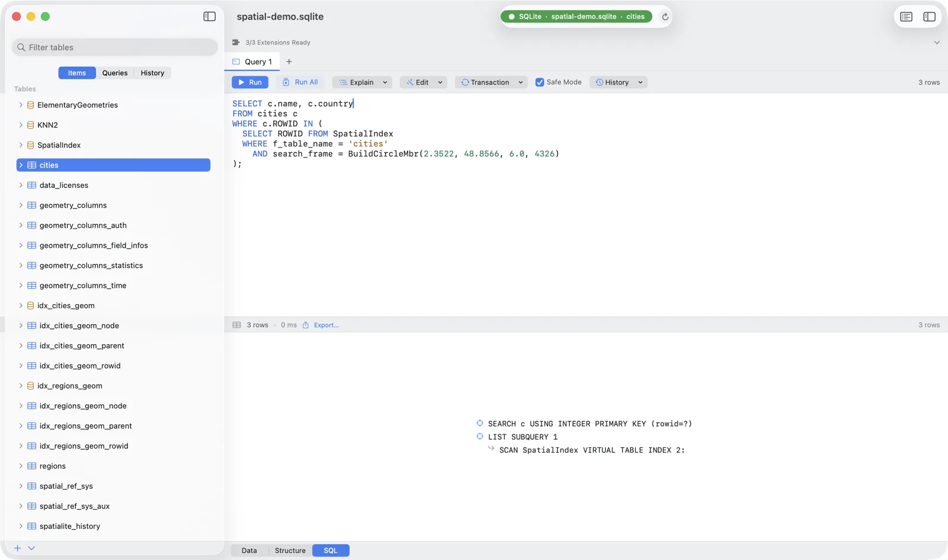The image size is (948, 560).
Task: Click the spatial_ref_sys table icon
Action: [32, 486]
